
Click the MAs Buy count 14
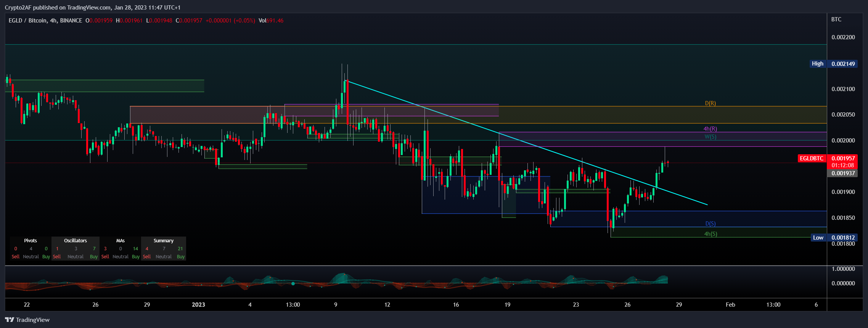tap(135, 248)
